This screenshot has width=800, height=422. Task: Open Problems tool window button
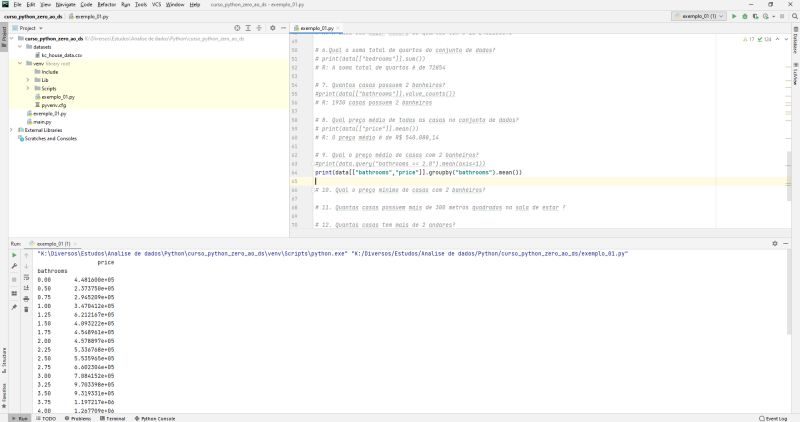78,418
